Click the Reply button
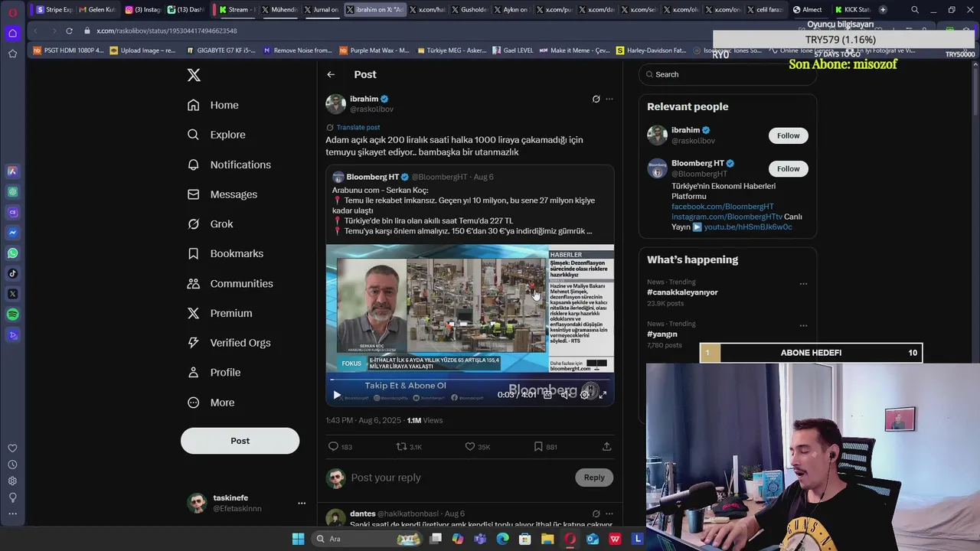Screen dimensions: 980x551 (594, 478)
